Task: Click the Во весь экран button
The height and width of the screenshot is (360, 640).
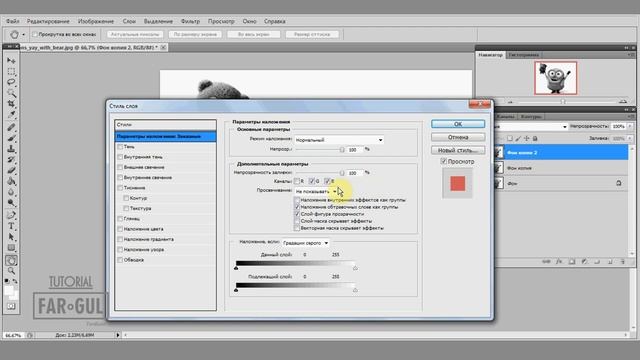Action: click(x=253, y=34)
